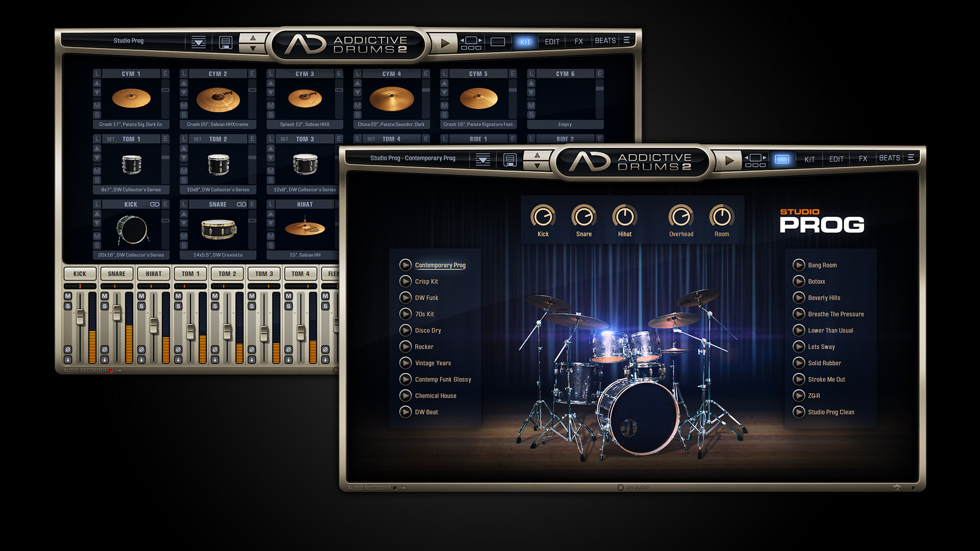Click highlighted Gallery view icon in front window
The height and width of the screenshot is (551, 980).
[x=782, y=159]
